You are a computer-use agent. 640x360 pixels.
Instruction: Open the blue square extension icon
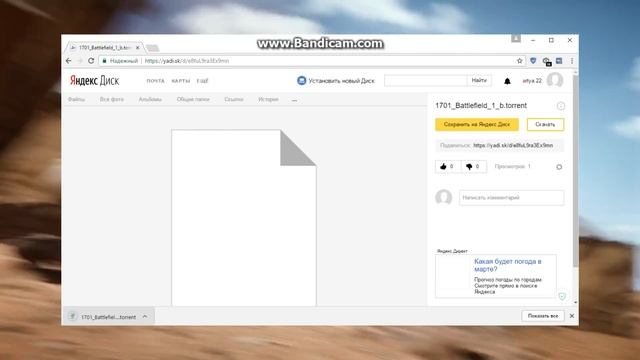(559, 61)
